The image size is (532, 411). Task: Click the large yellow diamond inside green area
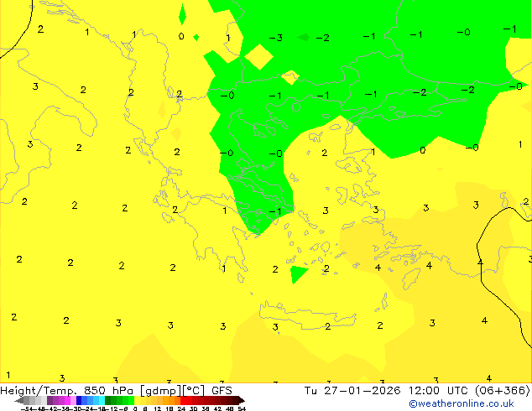(258, 56)
